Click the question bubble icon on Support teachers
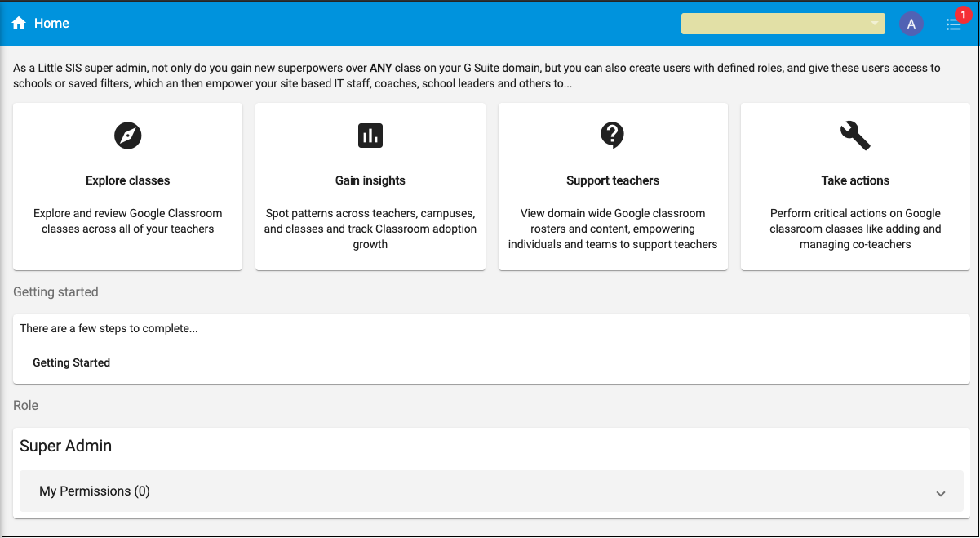The height and width of the screenshot is (538, 980). point(612,135)
